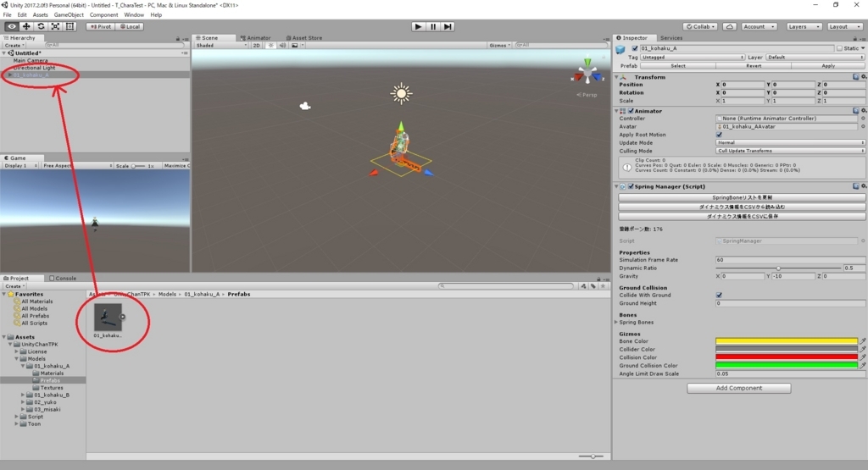Toggle the Static checkbox
Viewport: 868px width, 470px height.
click(839, 48)
